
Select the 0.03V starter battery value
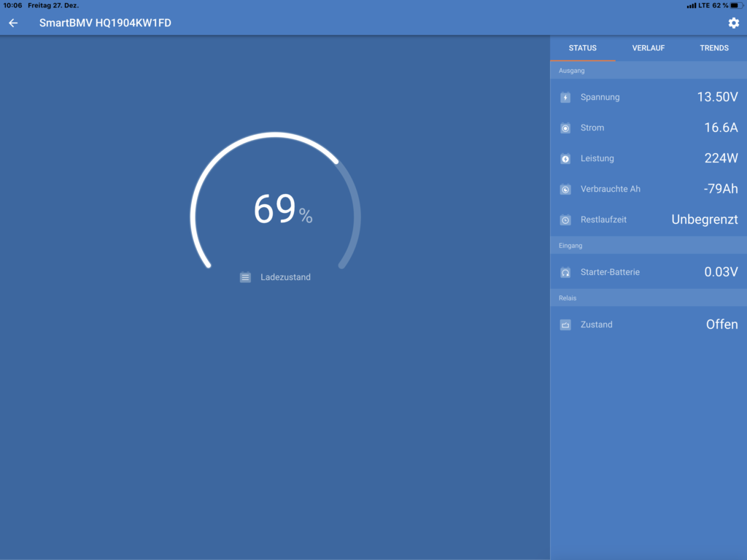click(x=721, y=272)
